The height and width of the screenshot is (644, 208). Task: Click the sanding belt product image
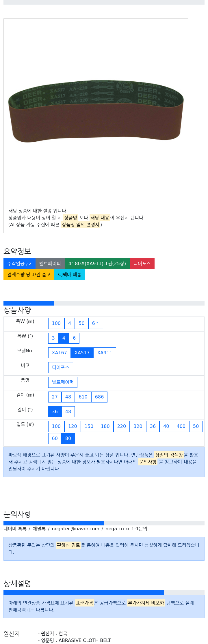(x=96, y=111)
